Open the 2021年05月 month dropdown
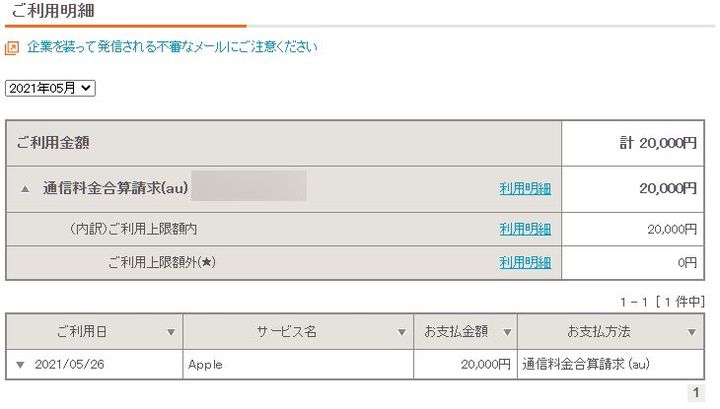 tap(50, 88)
